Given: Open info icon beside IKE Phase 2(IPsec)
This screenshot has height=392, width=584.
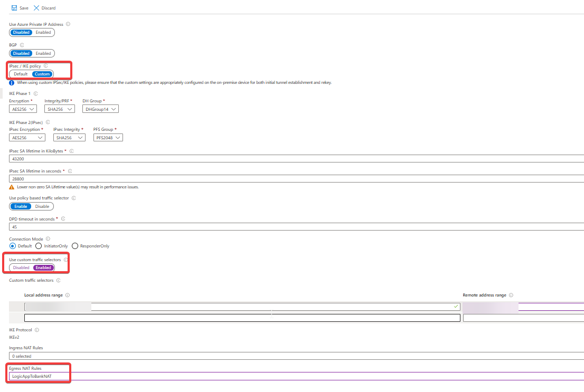Looking at the screenshot, I should point(48,122).
